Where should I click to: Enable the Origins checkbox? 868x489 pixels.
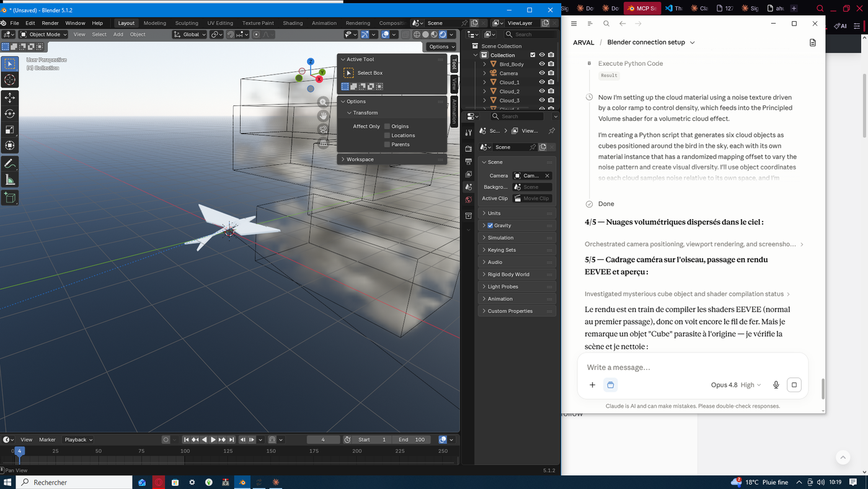coord(387,127)
